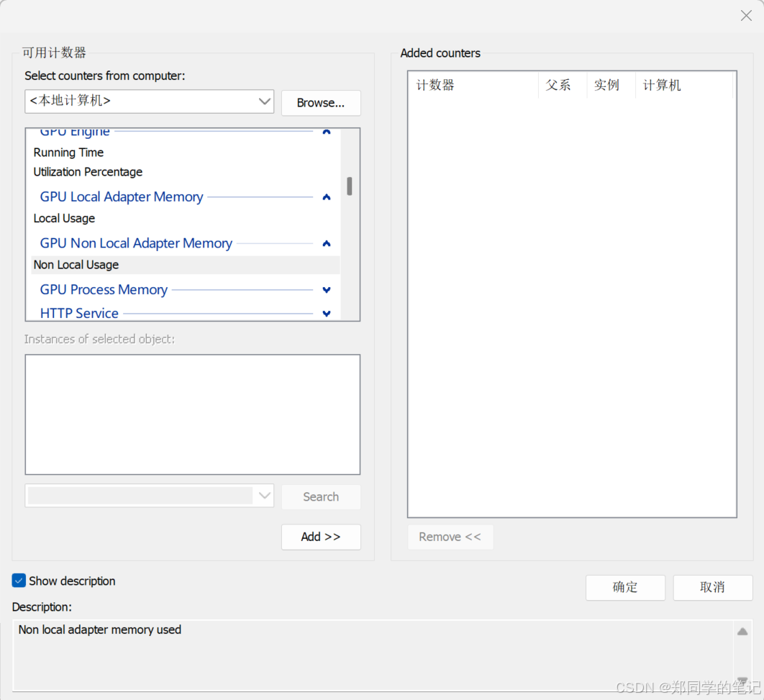Expand the HTTP Service group
Image resolution: width=764 pixels, height=700 pixels.
[327, 313]
